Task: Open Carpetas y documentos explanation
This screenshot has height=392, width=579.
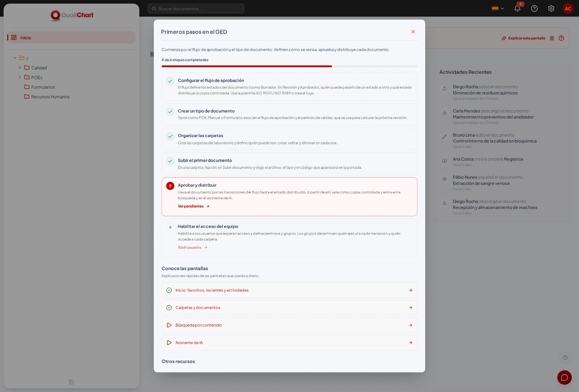Action: click(x=289, y=308)
